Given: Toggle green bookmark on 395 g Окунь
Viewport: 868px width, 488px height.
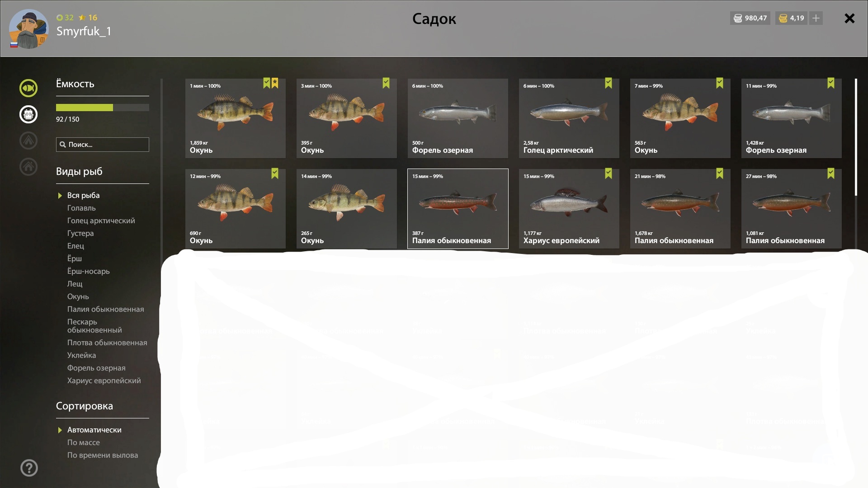Looking at the screenshot, I should pos(386,83).
